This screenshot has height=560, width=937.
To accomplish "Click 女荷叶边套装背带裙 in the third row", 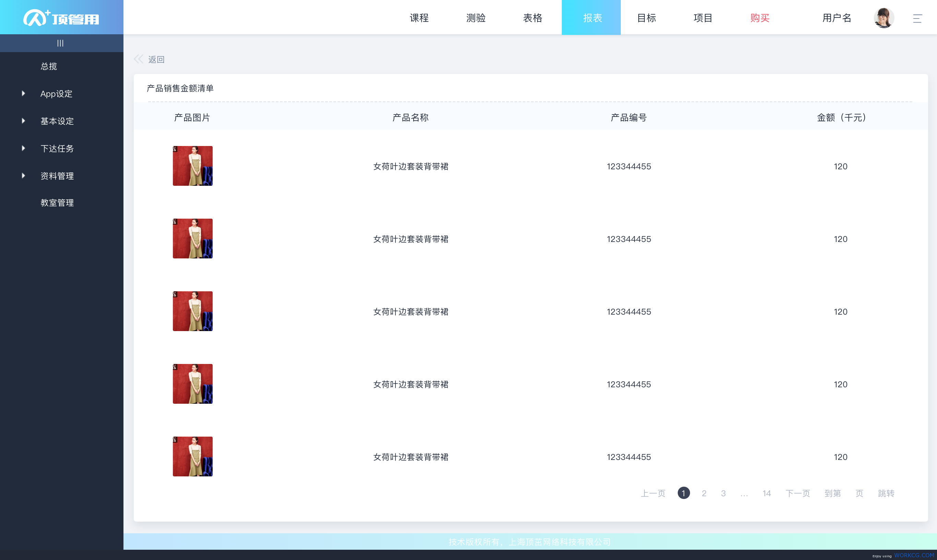I will tap(411, 311).
